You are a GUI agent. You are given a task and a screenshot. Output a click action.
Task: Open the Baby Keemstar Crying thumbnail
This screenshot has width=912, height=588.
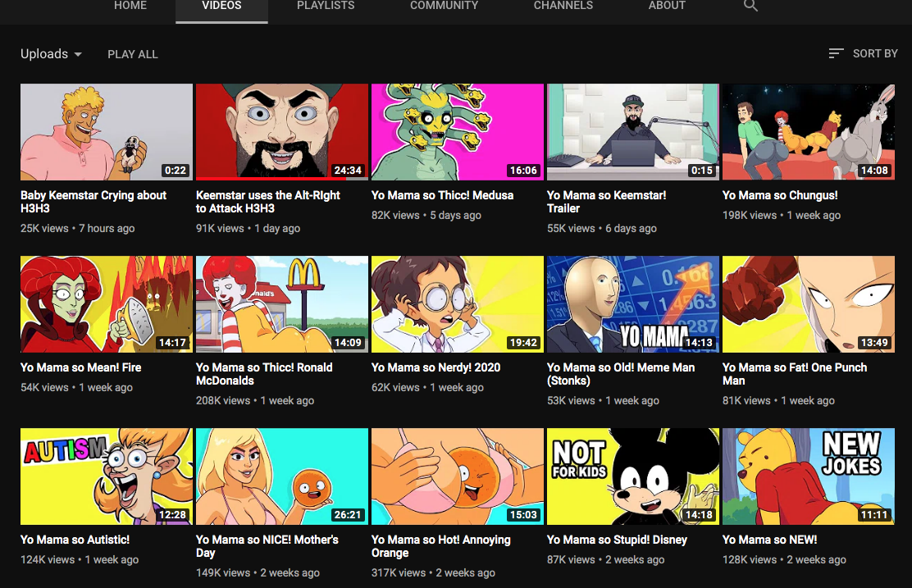pos(107,132)
